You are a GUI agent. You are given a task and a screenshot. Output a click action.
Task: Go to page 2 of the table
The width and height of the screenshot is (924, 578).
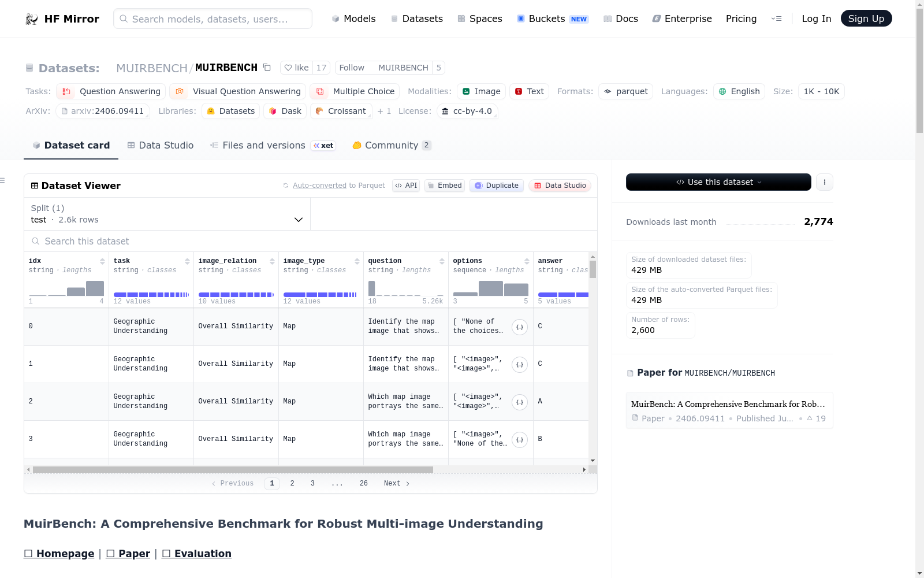[x=292, y=483]
